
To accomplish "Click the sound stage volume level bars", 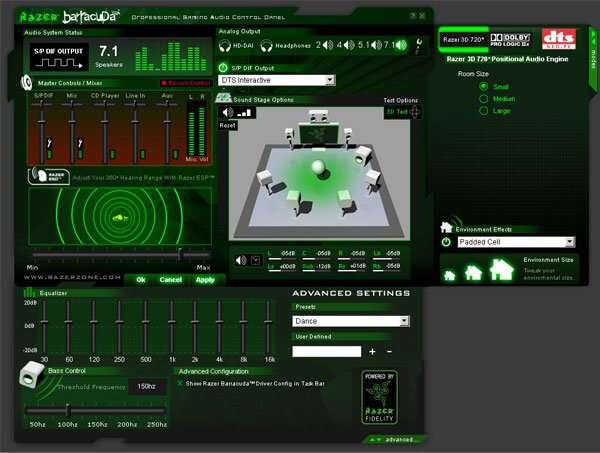I will tap(244, 112).
